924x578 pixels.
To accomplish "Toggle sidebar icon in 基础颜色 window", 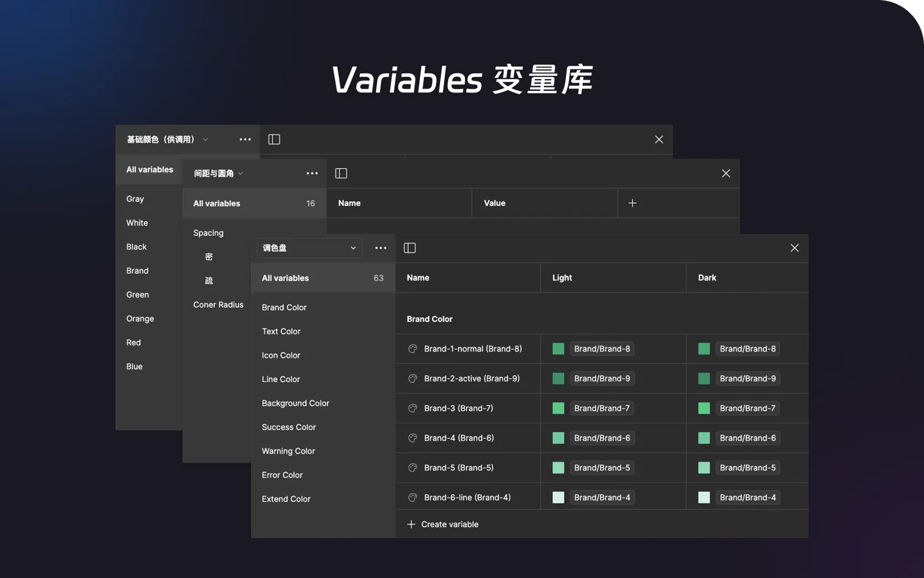I will [x=274, y=139].
